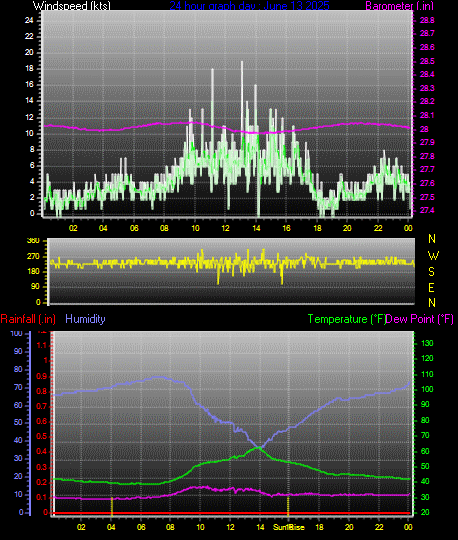Click the 130 value on temperature axis
This screenshot has width=458, height=540.
tap(427, 343)
